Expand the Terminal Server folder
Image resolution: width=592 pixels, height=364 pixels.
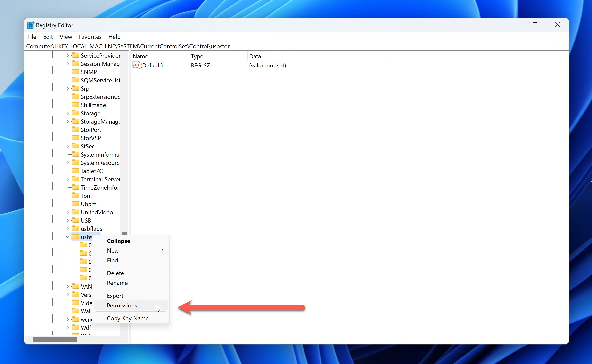pyautogui.click(x=69, y=179)
